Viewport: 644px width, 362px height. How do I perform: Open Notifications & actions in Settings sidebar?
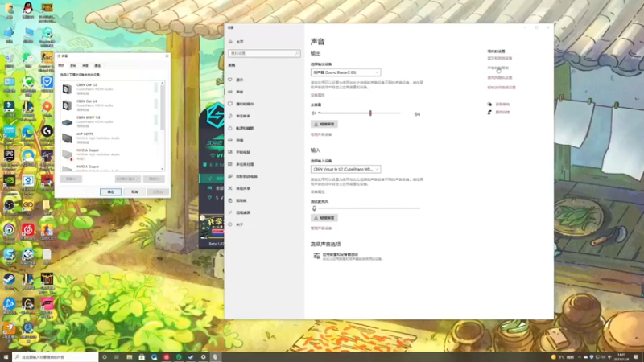(245, 105)
